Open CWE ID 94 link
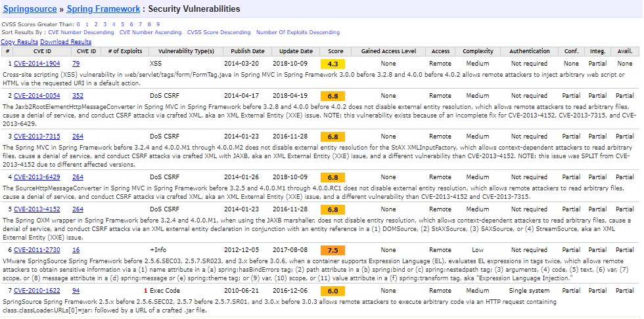Screen dimensions: 644x319 [x=76, y=290]
